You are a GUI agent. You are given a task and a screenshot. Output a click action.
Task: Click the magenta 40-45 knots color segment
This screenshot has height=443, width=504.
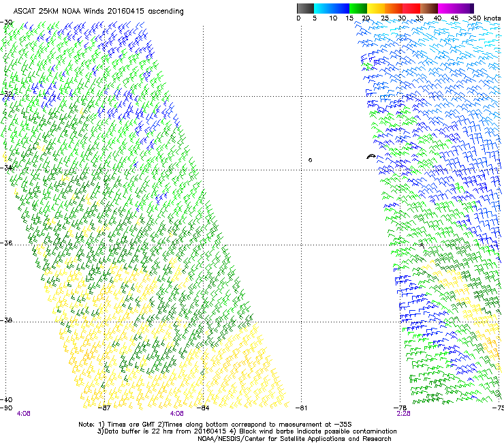click(447, 8)
